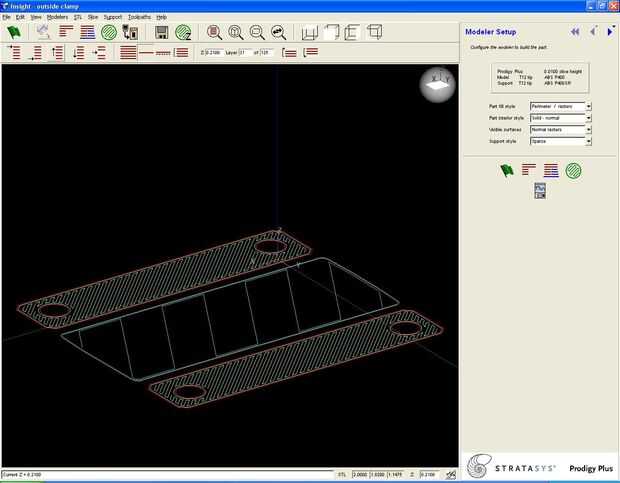Open the File menu

[6, 17]
